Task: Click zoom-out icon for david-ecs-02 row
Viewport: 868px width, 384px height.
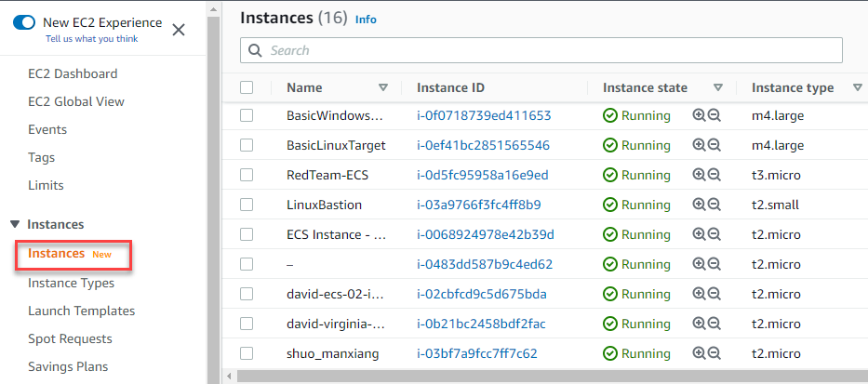Action: pos(714,295)
